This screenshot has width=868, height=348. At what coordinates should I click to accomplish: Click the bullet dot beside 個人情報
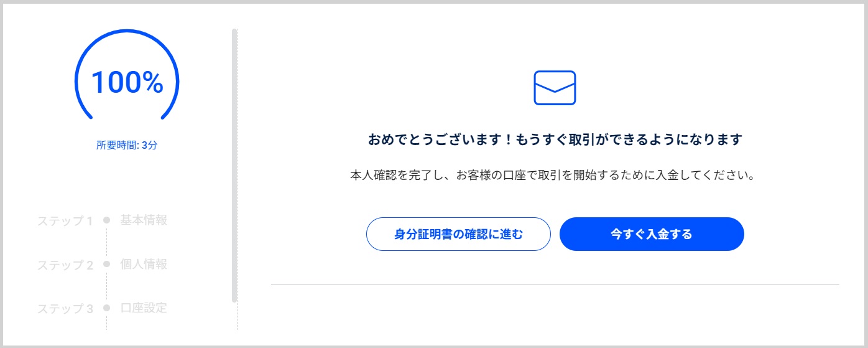coord(107,265)
